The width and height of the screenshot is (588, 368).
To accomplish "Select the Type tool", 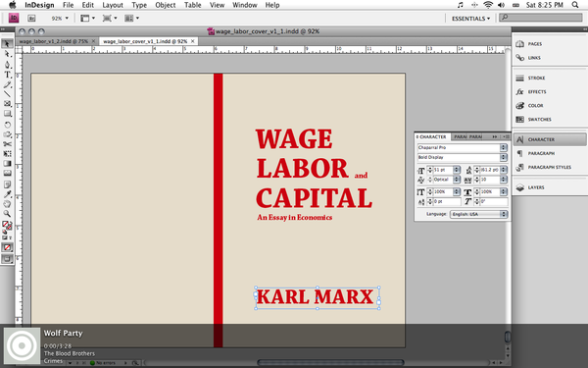I will 7,75.
